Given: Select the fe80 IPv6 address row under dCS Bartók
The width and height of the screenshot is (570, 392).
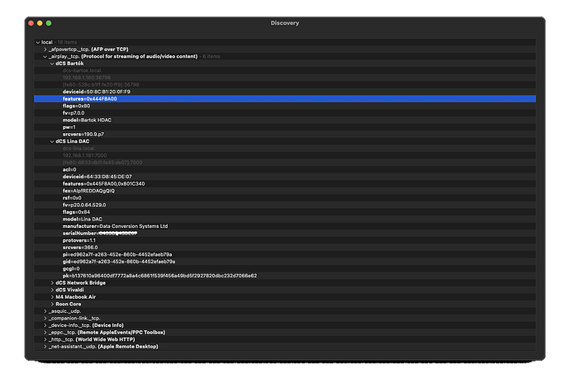Looking at the screenshot, I should [285, 85].
